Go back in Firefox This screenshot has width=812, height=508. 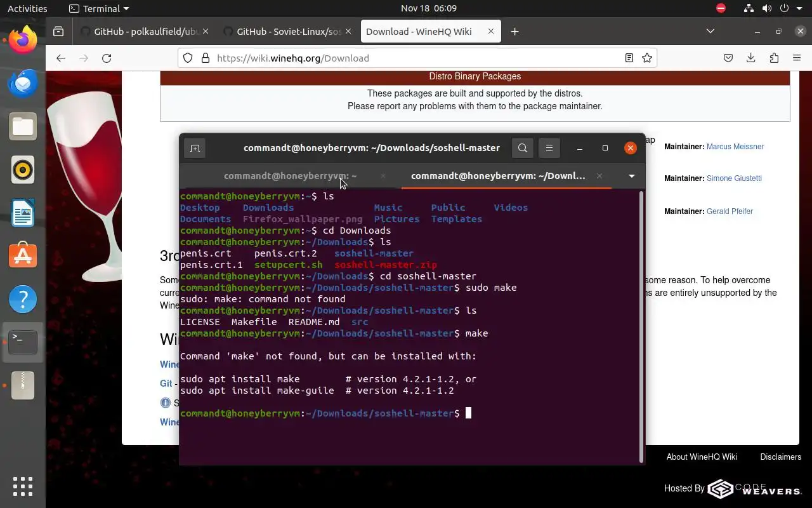coord(61,58)
